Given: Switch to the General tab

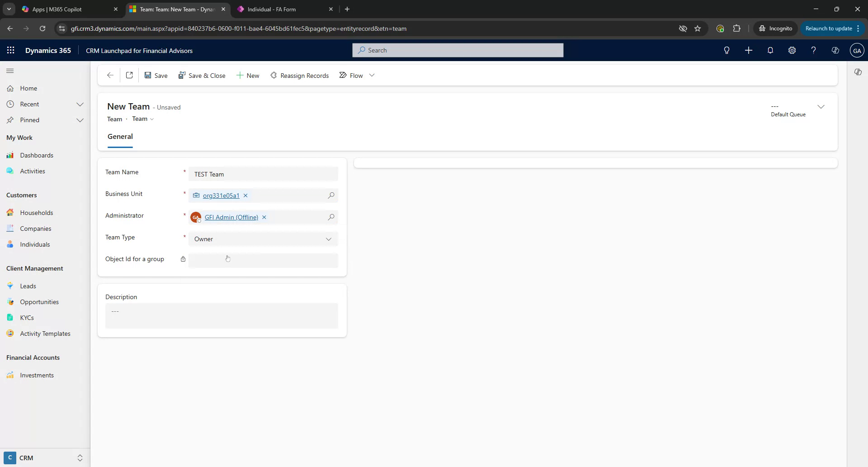Looking at the screenshot, I should (x=120, y=136).
